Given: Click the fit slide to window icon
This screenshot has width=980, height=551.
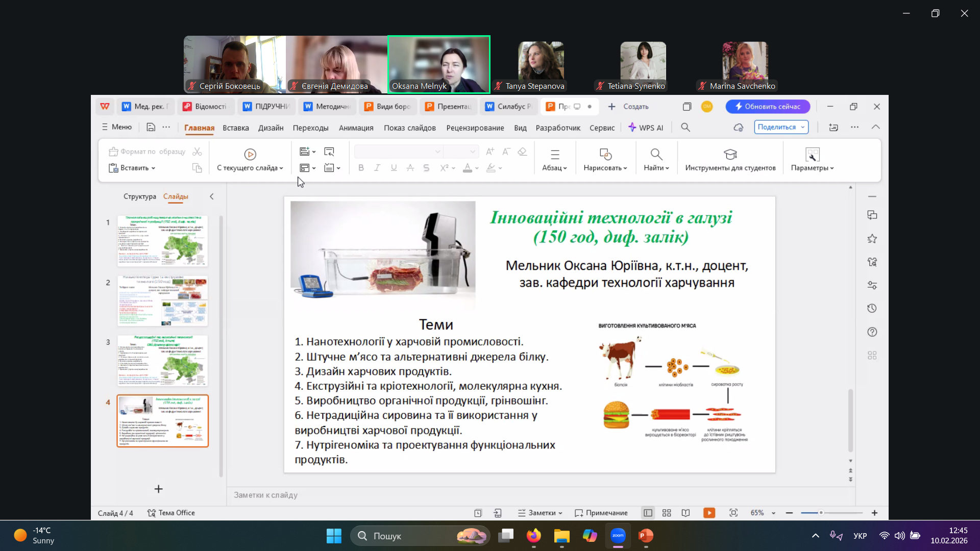Looking at the screenshot, I should tap(733, 513).
